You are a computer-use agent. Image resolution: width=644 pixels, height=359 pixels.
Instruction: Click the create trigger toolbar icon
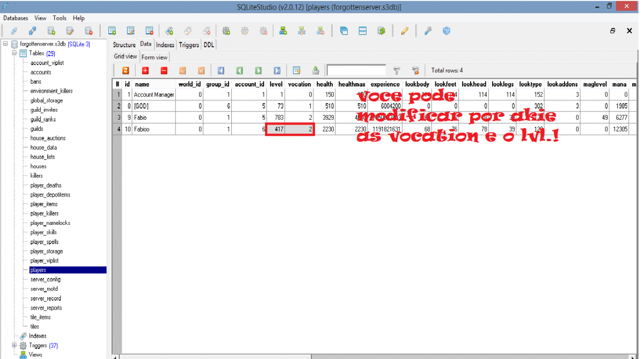click(x=226, y=31)
